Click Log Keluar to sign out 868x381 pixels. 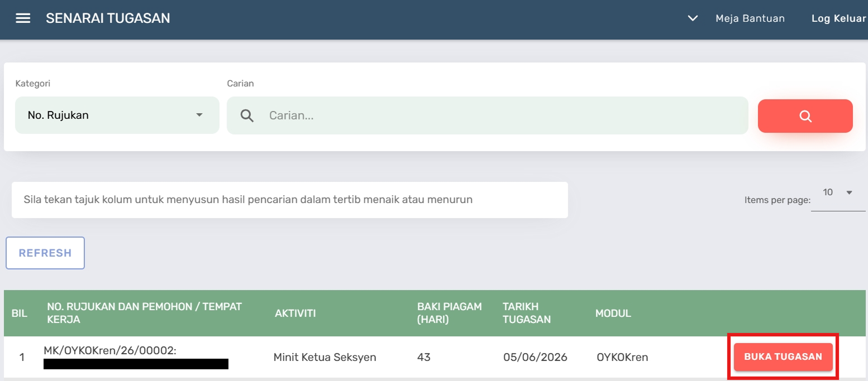(x=838, y=18)
